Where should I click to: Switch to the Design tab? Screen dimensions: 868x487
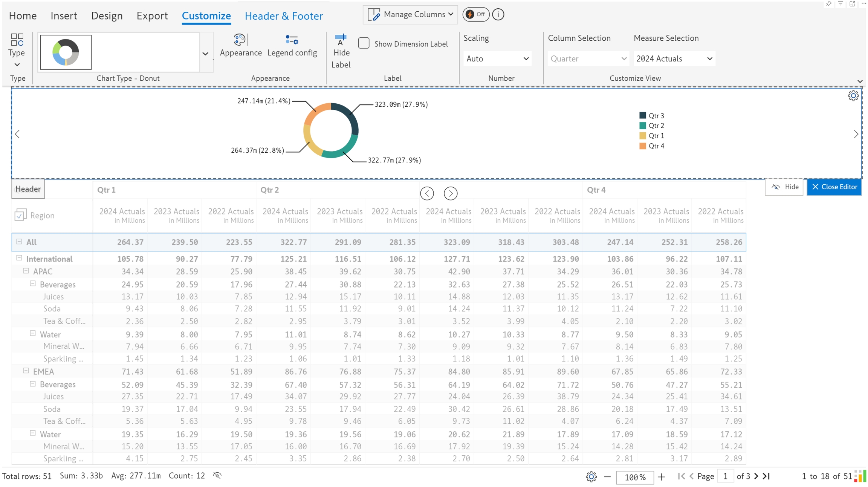tap(107, 16)
